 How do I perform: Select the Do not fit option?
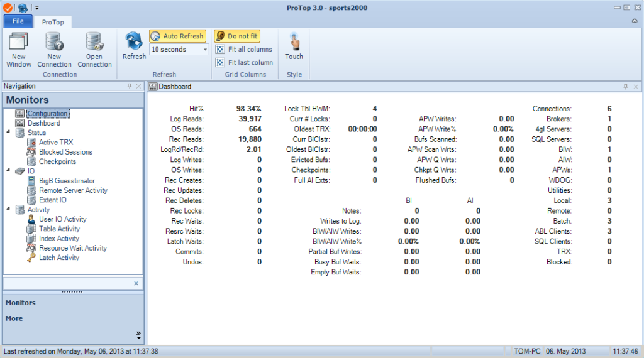(x=237, y=36)
